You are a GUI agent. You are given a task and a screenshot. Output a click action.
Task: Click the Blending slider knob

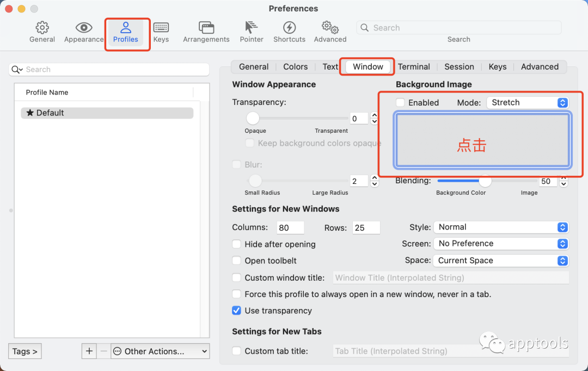pos(485,181)
